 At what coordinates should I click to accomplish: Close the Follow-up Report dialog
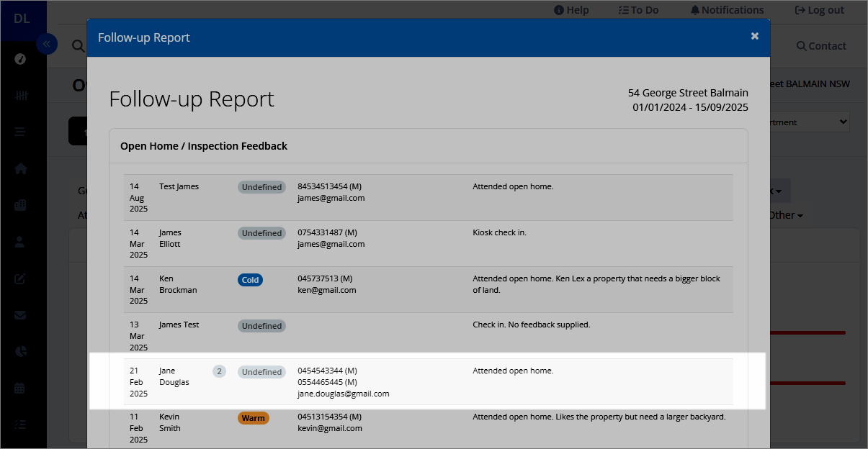pyautogui.click(x=754, y=36)
